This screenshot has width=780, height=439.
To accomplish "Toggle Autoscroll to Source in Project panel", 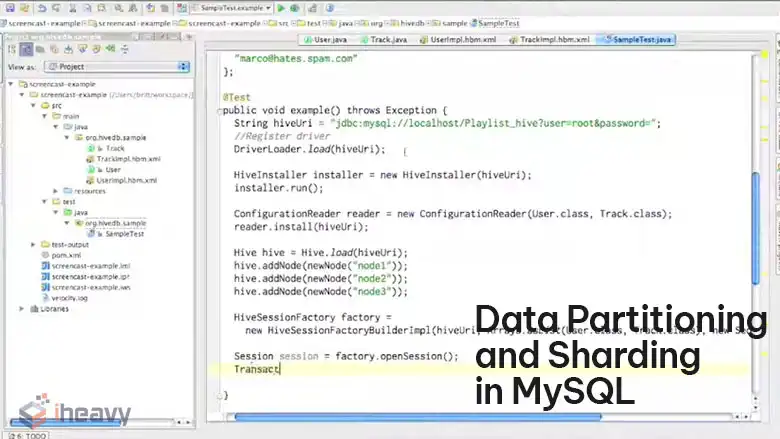I will [x=82, y=49].
